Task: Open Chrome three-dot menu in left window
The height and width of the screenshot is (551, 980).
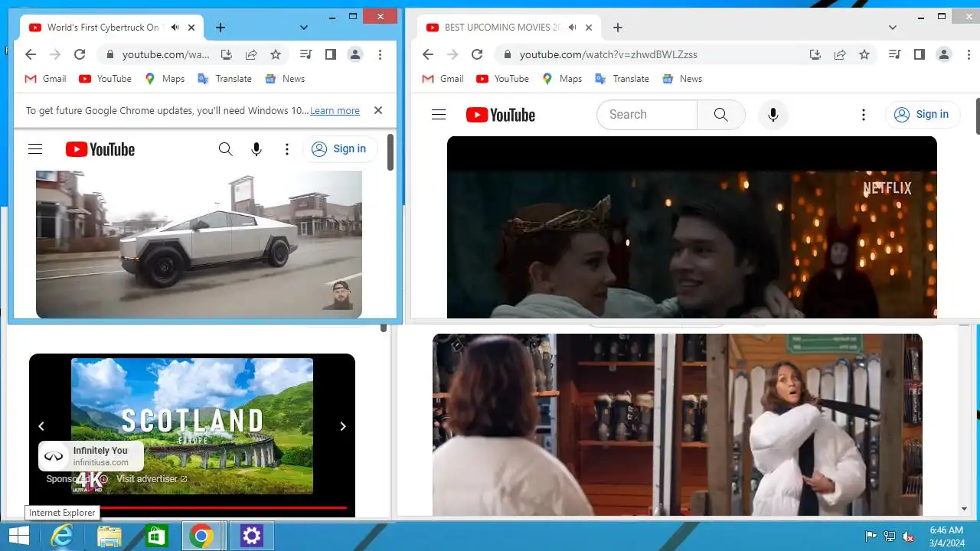Action: [x=380, y=54]
